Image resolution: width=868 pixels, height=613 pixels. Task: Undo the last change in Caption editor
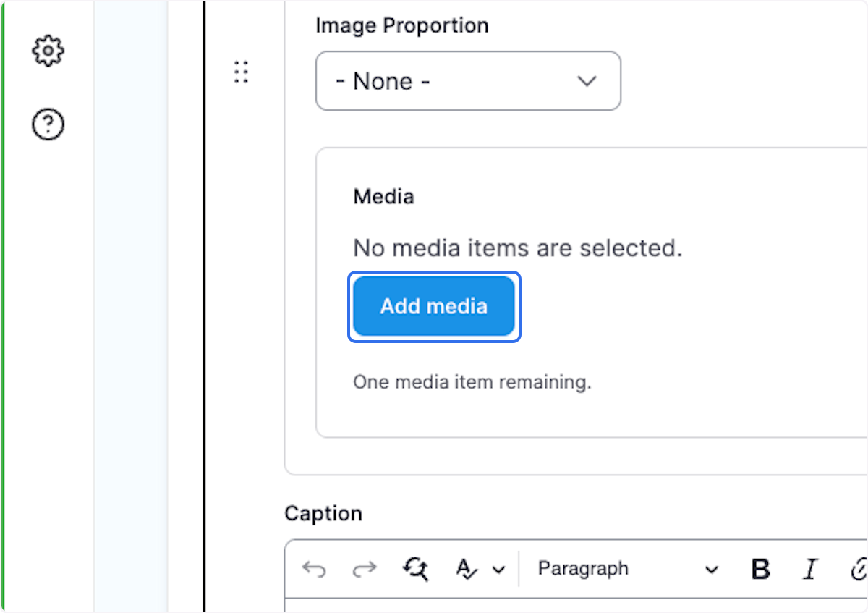coord(315,569)
